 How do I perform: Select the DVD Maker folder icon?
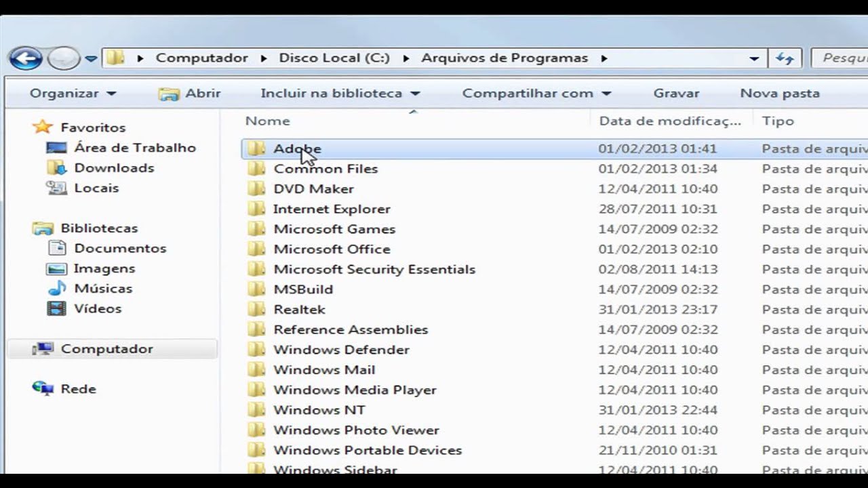click(256, 189)
